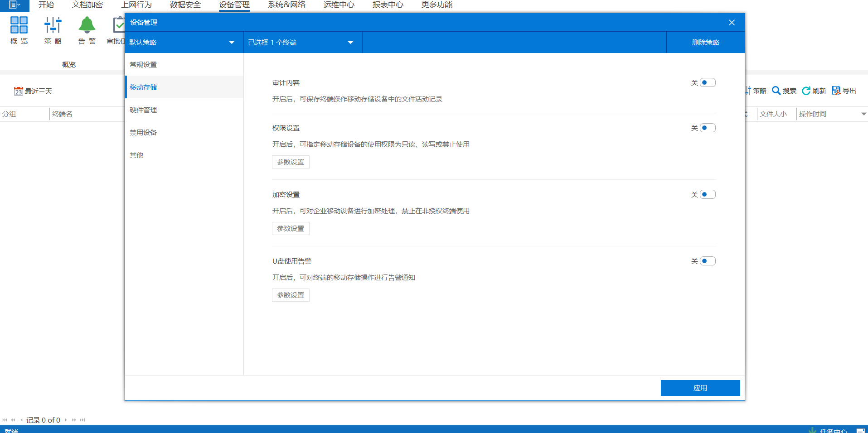Image resolution: width=868 pixels, height=433 pixels.
Task: Switch on the U盘使用告警 toggle
Action: [707, 261]
